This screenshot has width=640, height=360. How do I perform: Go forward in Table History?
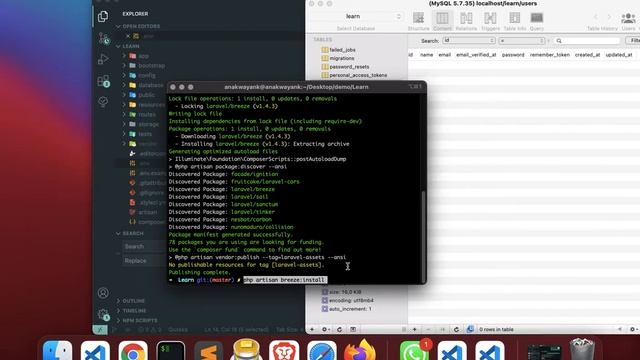[x=609, y=17]
